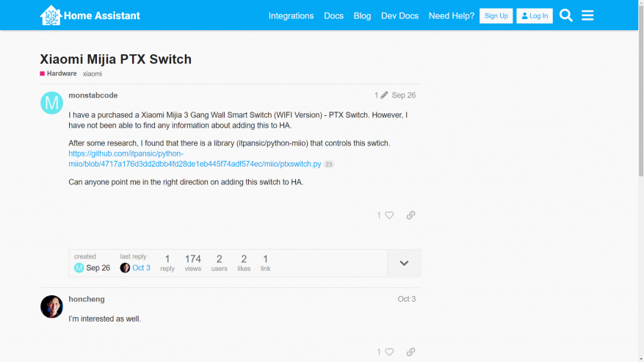Open Blog in the top navigation
The width and height of the screenshot is (644, 362).
[362, 15]
